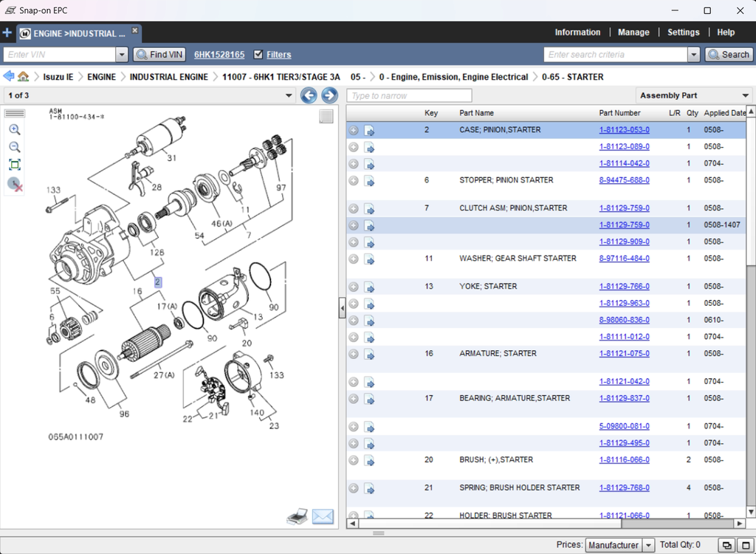Fit the diagram to the window
This screenshot has height=554, width=756.
15,165
